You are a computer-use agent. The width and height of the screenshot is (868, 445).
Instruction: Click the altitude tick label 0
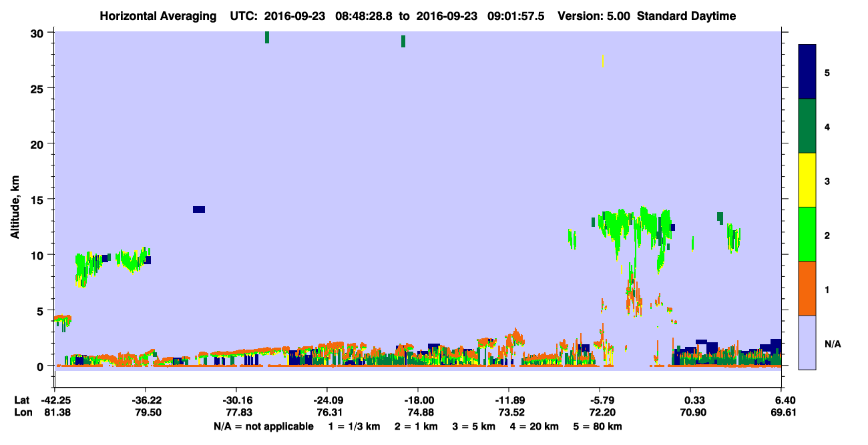41,366
